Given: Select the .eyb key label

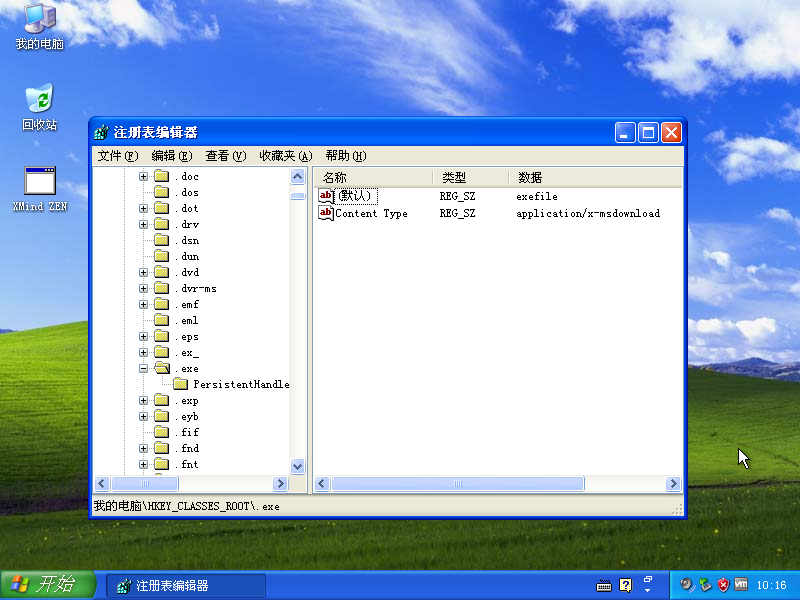Looking at the screenshot, I should (187, 416).
